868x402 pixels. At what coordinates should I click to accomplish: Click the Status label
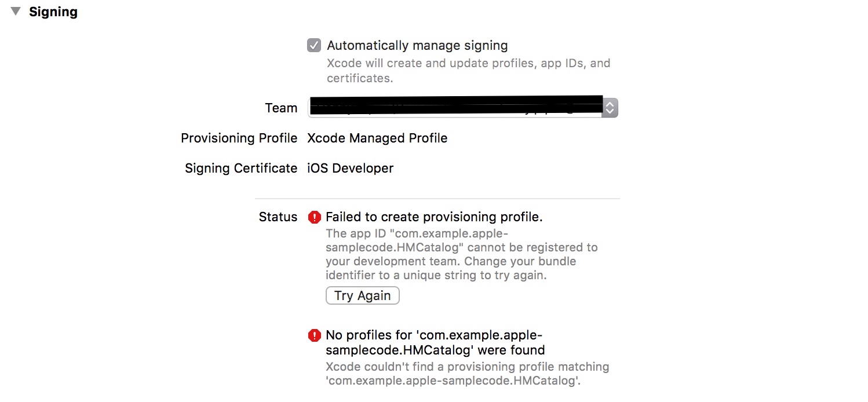[278, 217]
